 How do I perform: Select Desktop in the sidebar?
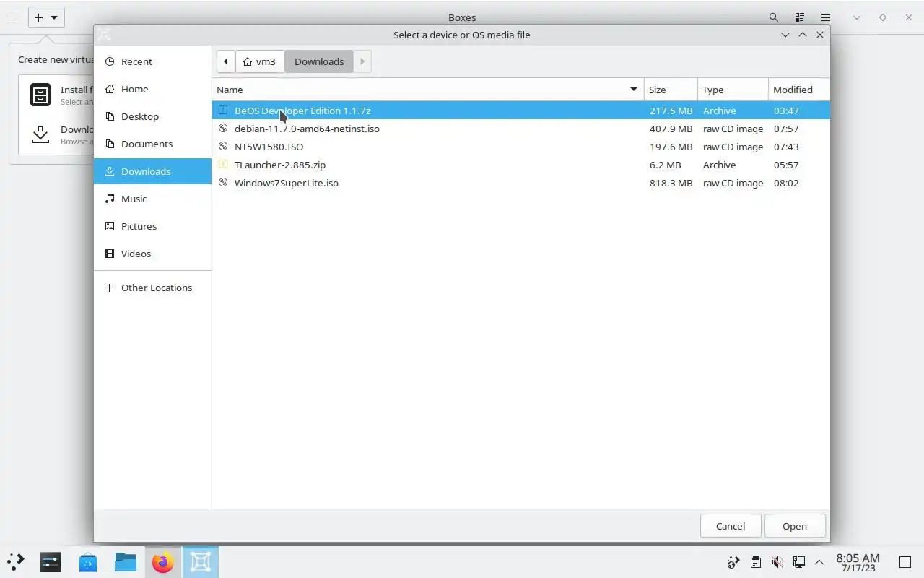[152, 116]
